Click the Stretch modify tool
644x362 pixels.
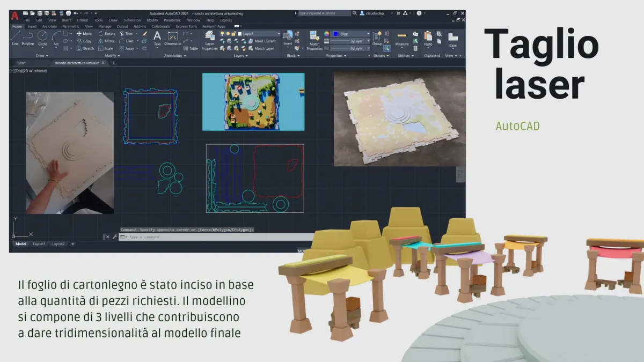coord(86,48)
